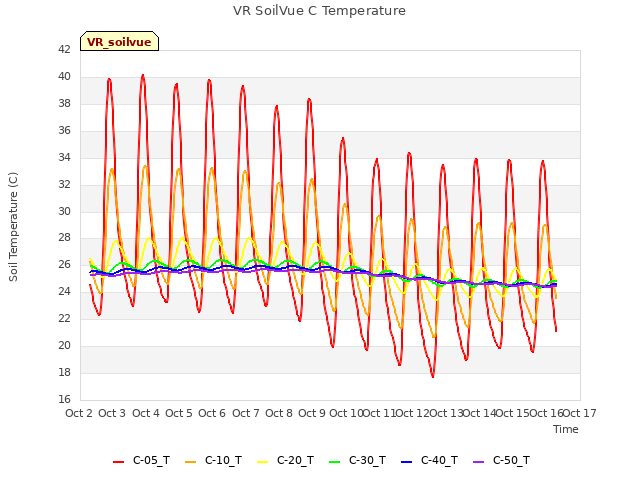Click the Oct 17 tick label

580,413
